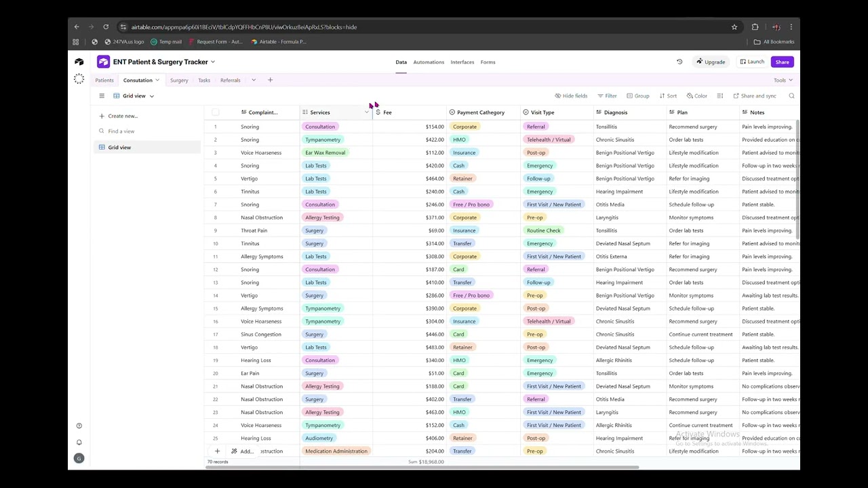Expand Create new view section
This screenshot has height=488, width=868.
point(119,116)
